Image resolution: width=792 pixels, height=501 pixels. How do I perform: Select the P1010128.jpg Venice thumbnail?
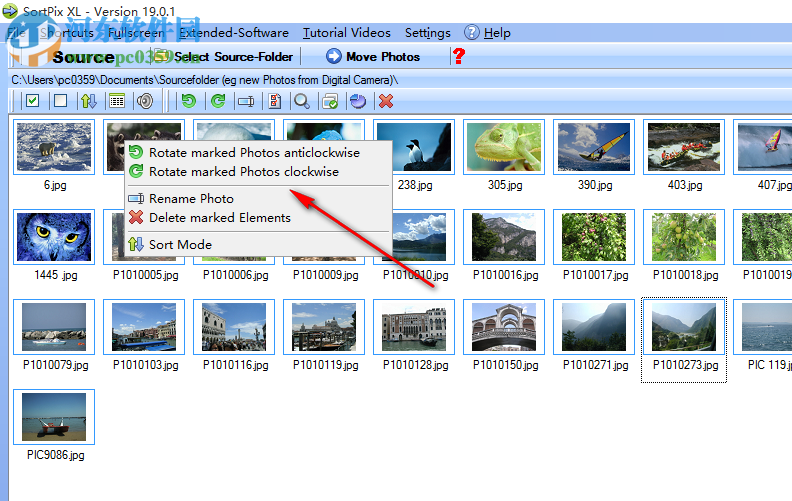click(414, 327)
